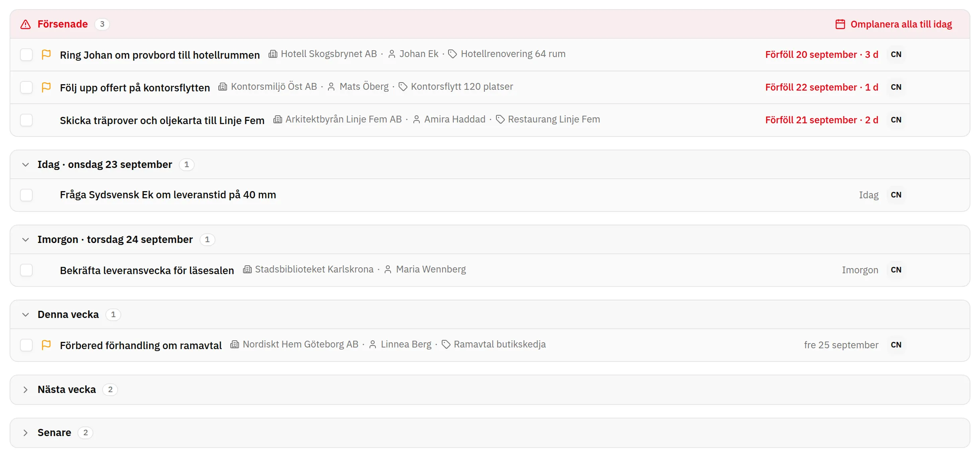Screen dimensions: 980x458
Task: Tick checkbox for Bekräfta leveransvecka för läsesalen
Action: 26,270
